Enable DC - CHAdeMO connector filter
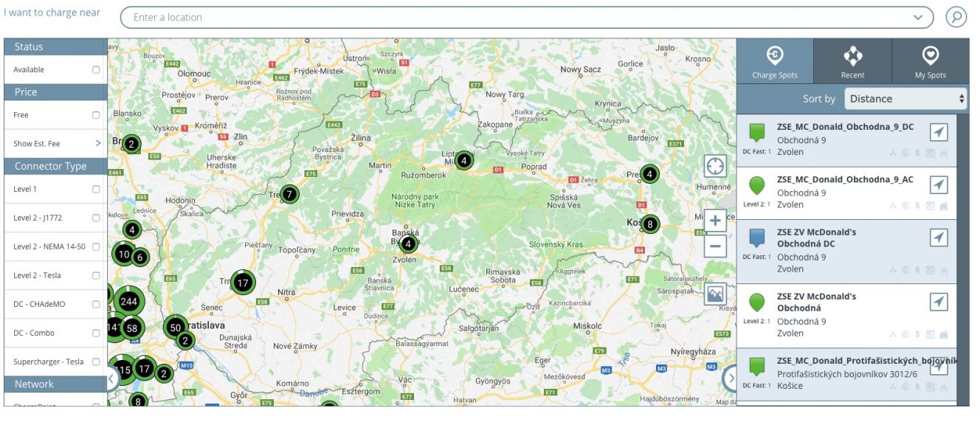980x425 pixels. (96, 304)
